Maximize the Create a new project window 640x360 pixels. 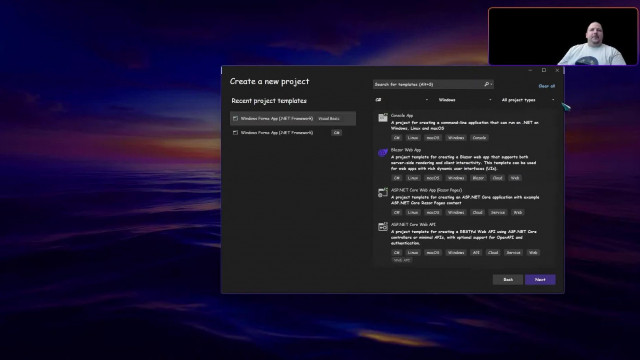(544, 70)
